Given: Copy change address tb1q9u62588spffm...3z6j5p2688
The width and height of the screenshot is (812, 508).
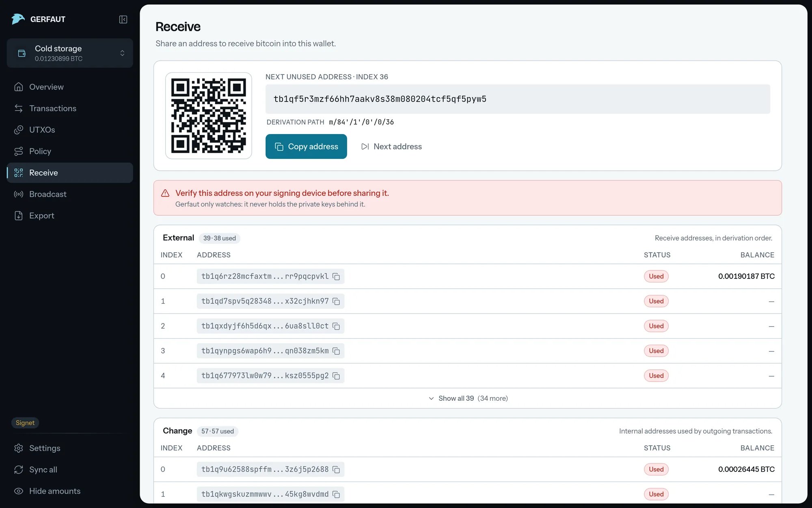Looking at the screenshot, I should 336,469.
